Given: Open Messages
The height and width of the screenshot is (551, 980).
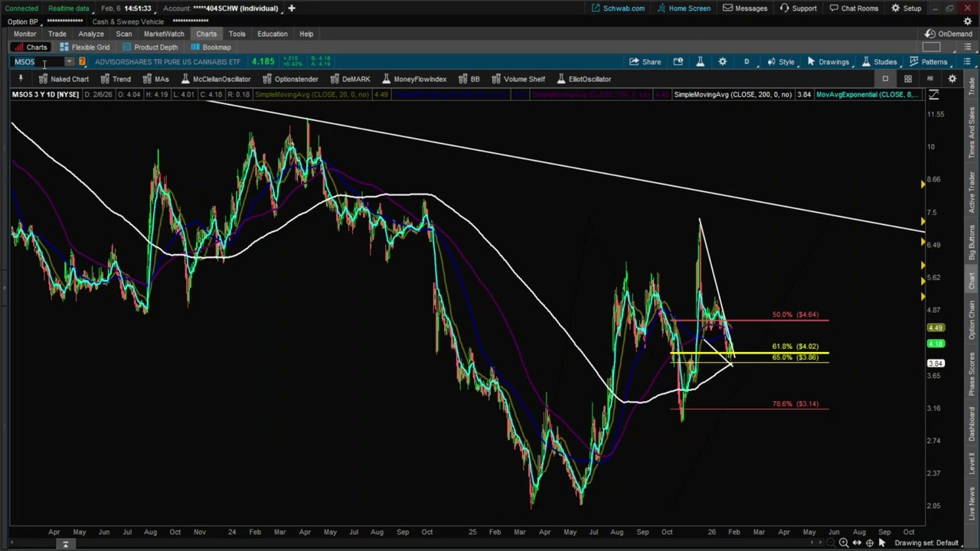Looking at the screenshot, I should (745, 8).
